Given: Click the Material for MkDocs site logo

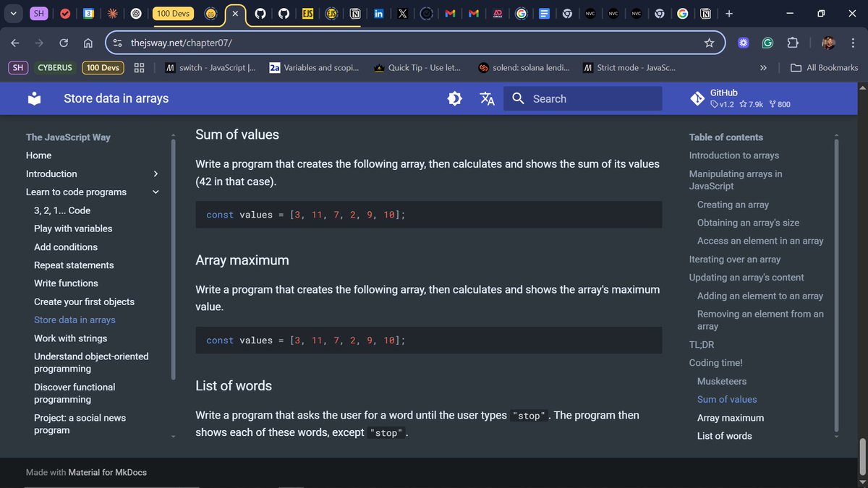Looking at the screenshot, I should 34,98.
